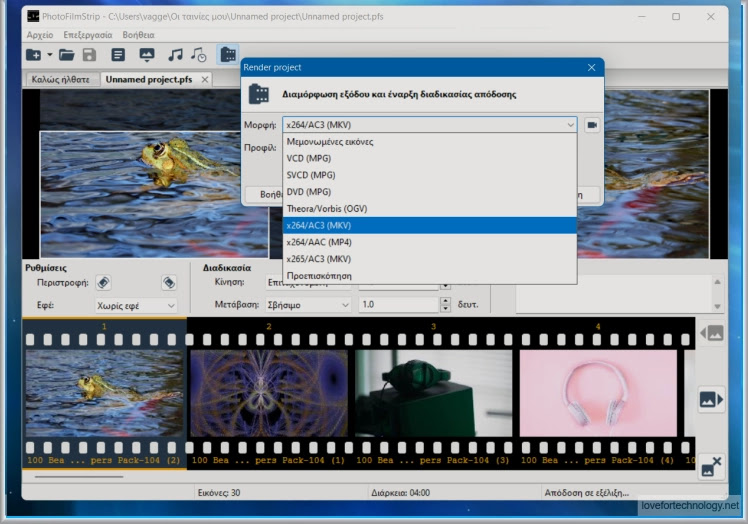748x524 pixels.
Task: Click the new project toolbar icon
Action: click(x=33, y=55)
